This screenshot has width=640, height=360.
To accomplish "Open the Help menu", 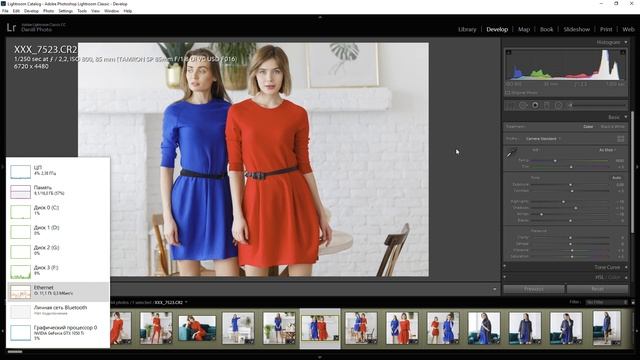I will point(127,11).
